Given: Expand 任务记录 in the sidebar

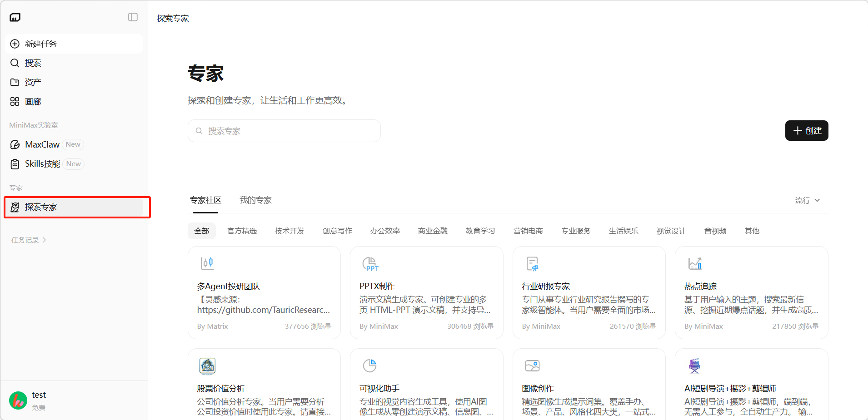Looking at the screenshot, I should (x=29, y=240).
